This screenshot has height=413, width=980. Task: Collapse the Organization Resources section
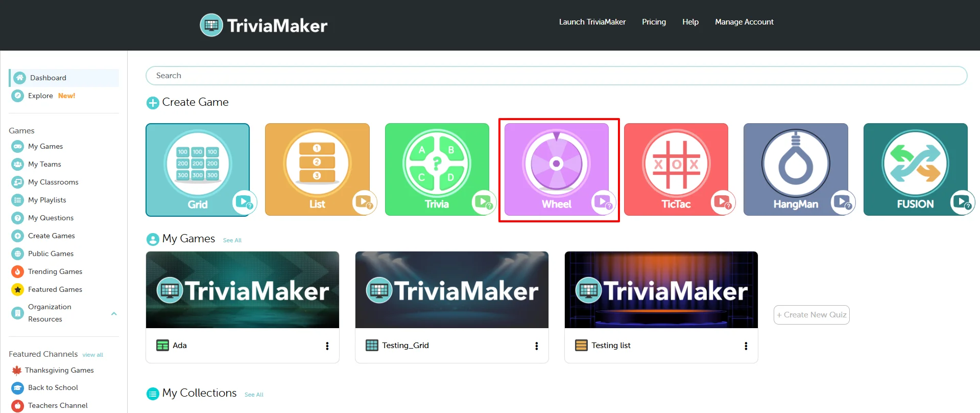click(x=114, y=313)
